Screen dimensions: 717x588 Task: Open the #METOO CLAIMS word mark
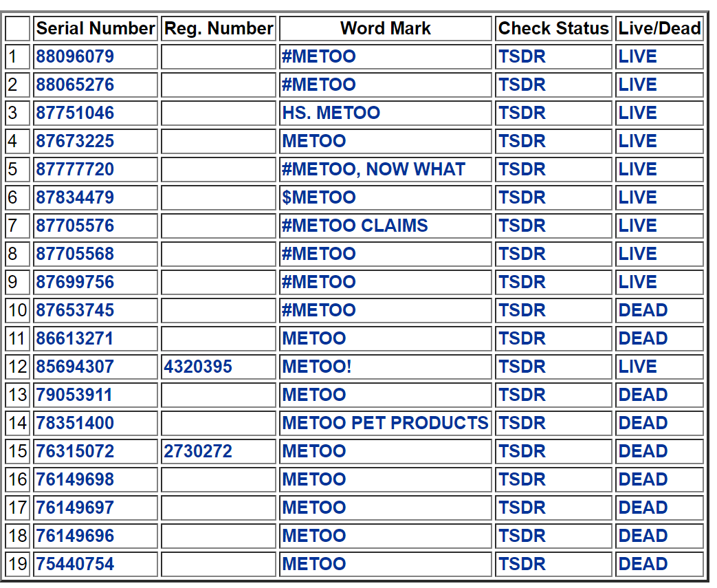coord(355,226)
